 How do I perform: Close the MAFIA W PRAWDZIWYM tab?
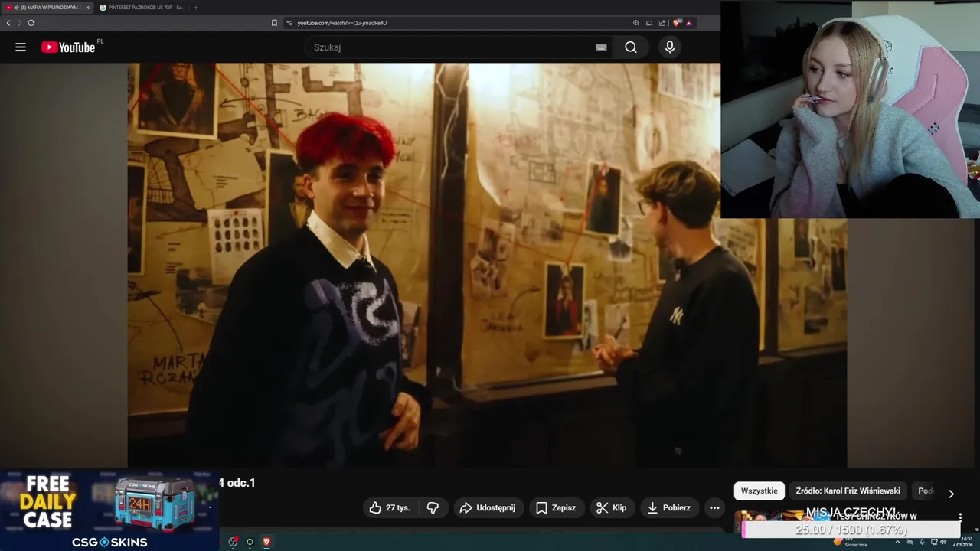[x=87, y=8]
